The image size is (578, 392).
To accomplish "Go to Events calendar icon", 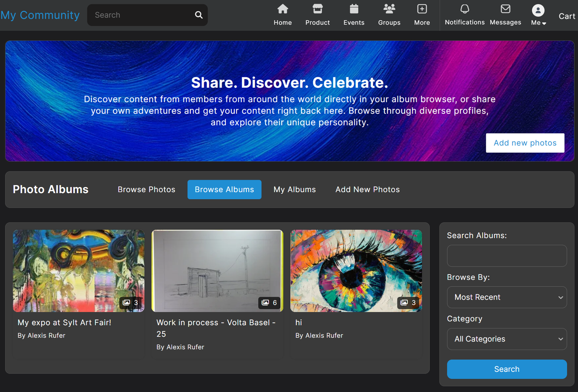I will click(x=354, y=9).
